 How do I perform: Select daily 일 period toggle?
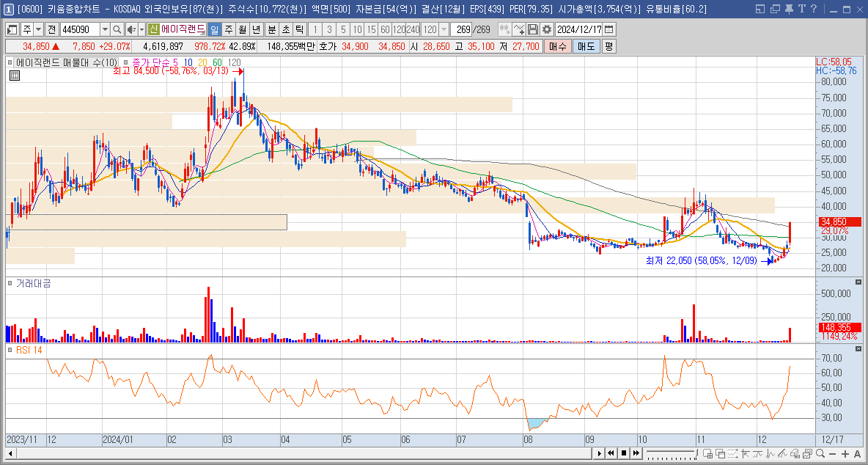pos(214,29)
